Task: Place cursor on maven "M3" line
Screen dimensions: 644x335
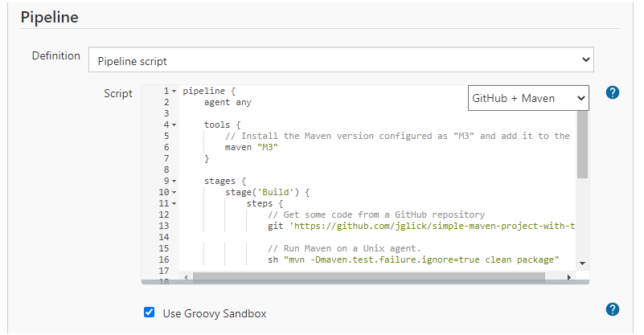Action: click(x=252, y=147)
